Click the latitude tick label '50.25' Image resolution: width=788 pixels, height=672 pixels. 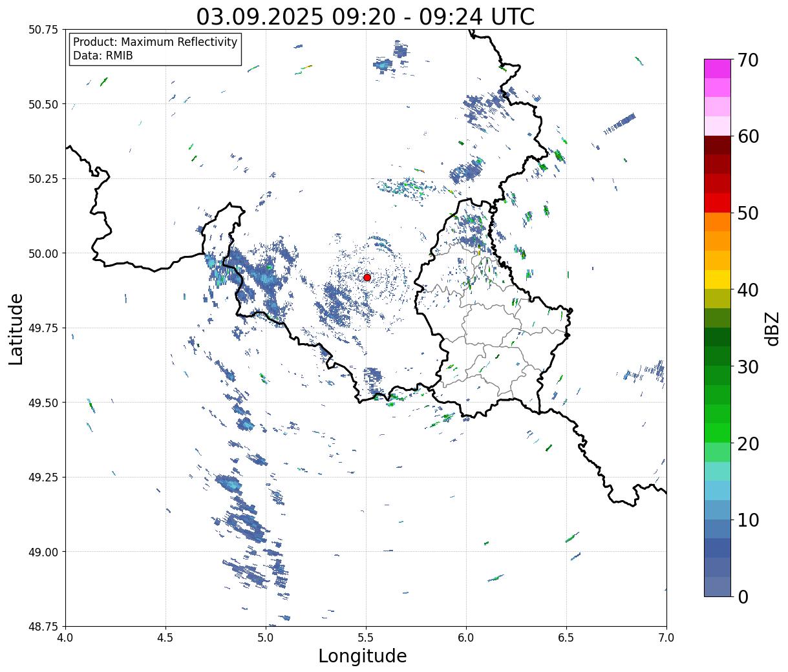[x=44, y=178]
